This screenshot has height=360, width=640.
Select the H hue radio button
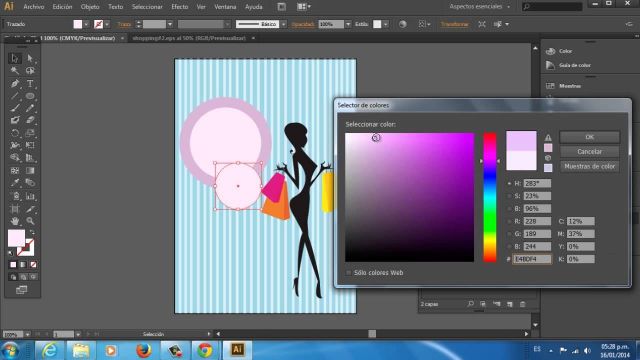coord(509,184)
